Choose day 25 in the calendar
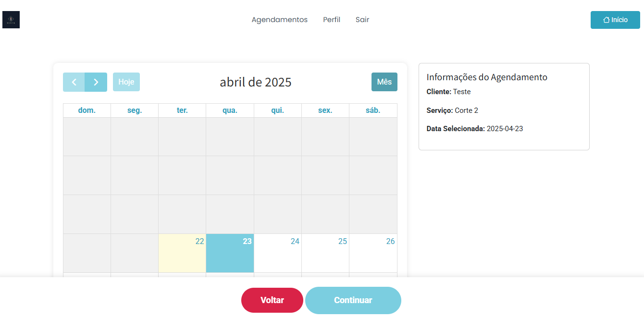The image size is (644, 318). [x=325, y=253]
